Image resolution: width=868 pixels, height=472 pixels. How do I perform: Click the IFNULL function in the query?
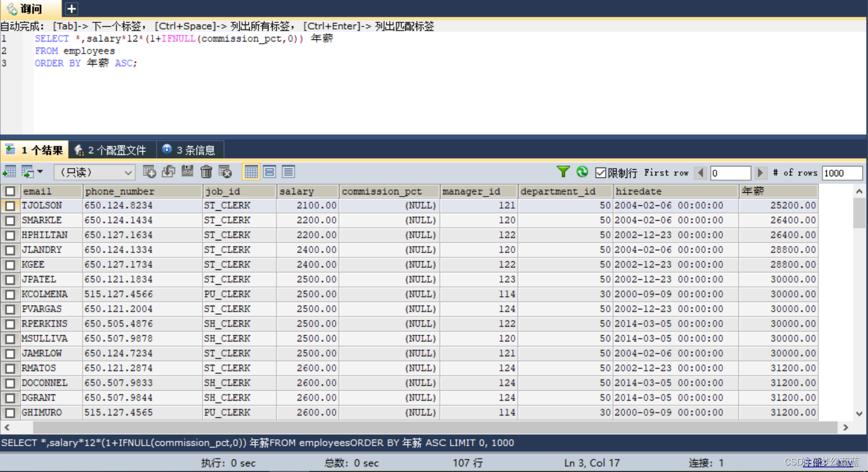point(178,38)
